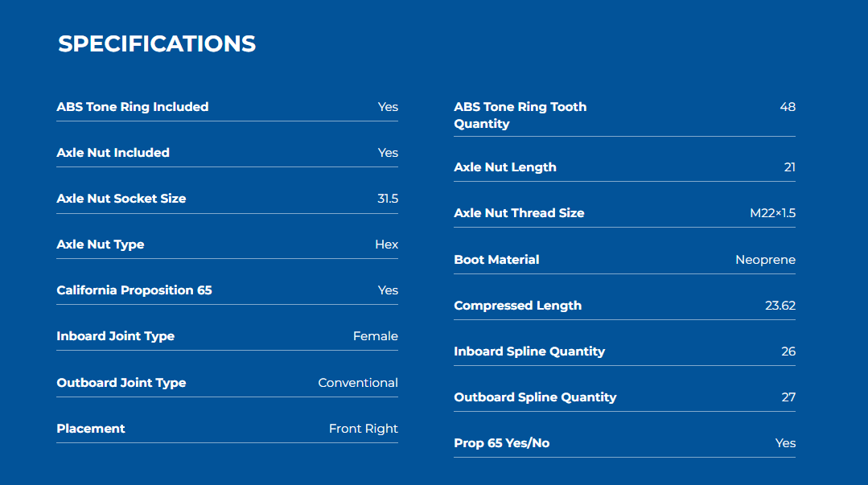
Task: Select the M22×1.5 thread size value
Action: 772,213
